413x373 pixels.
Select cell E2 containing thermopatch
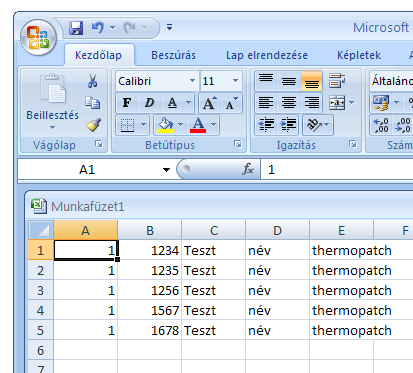click(341, 270)
